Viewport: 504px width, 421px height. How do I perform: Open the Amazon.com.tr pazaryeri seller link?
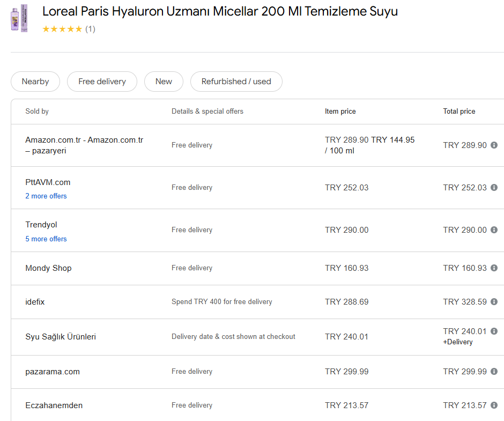click(x=84, y=145)
